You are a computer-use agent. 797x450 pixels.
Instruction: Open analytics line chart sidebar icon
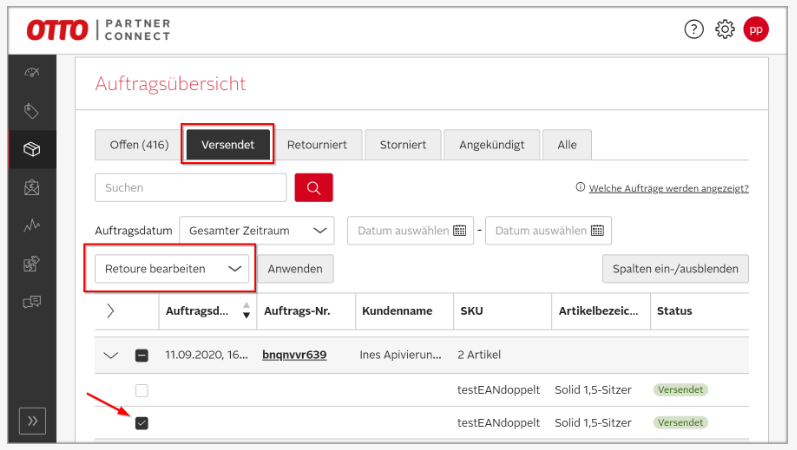coord(32,225)
